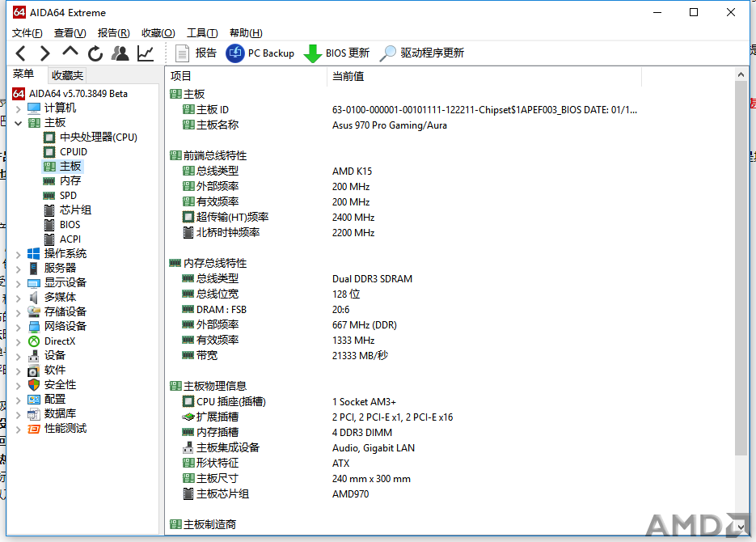Open the users icon in the toolbar
The height and width of the screenshot is (542, 756).
coord(120,53)
